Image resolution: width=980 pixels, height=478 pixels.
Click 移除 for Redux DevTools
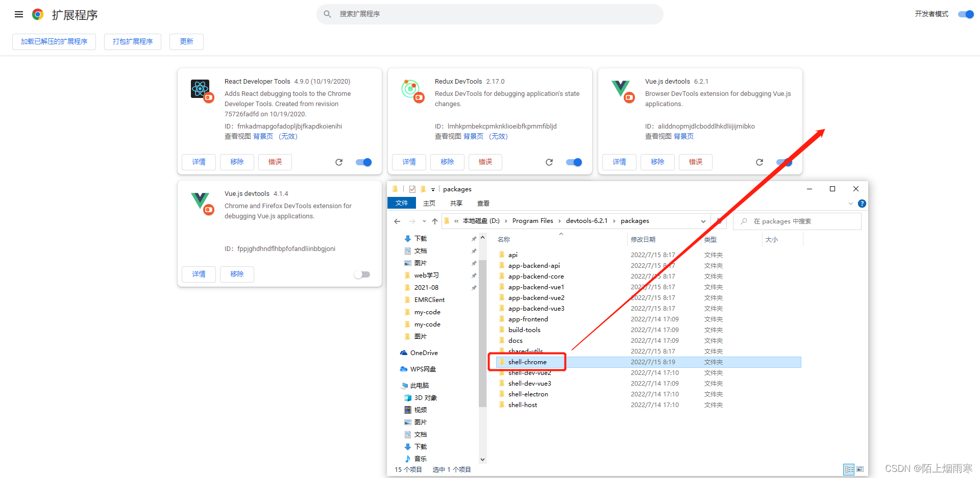click(448, 162)
